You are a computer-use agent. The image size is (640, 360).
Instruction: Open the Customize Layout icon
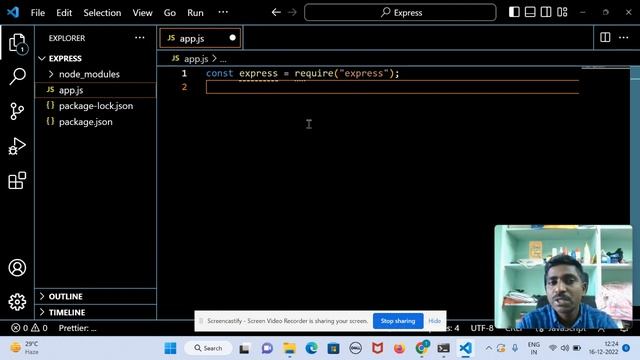[562, 12]
